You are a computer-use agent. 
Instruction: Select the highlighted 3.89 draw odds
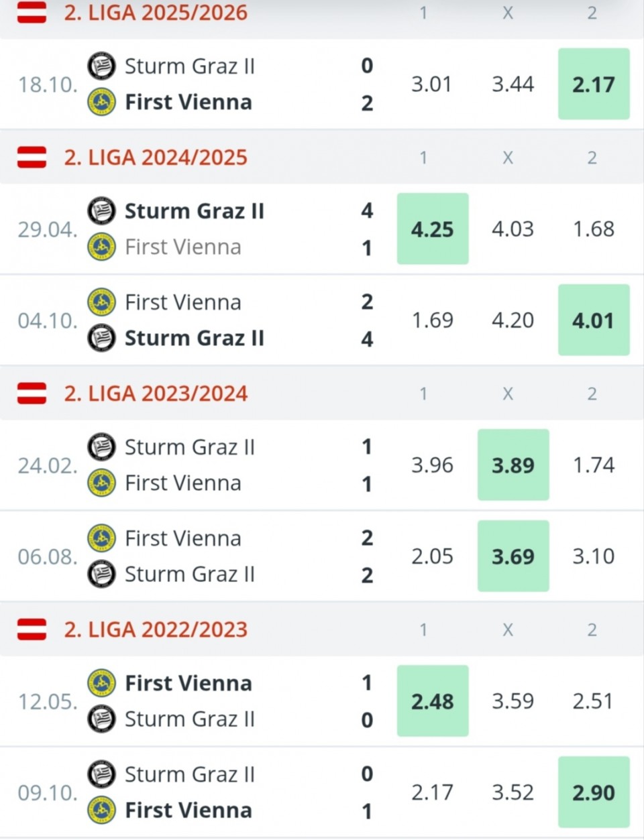point(513,465)
